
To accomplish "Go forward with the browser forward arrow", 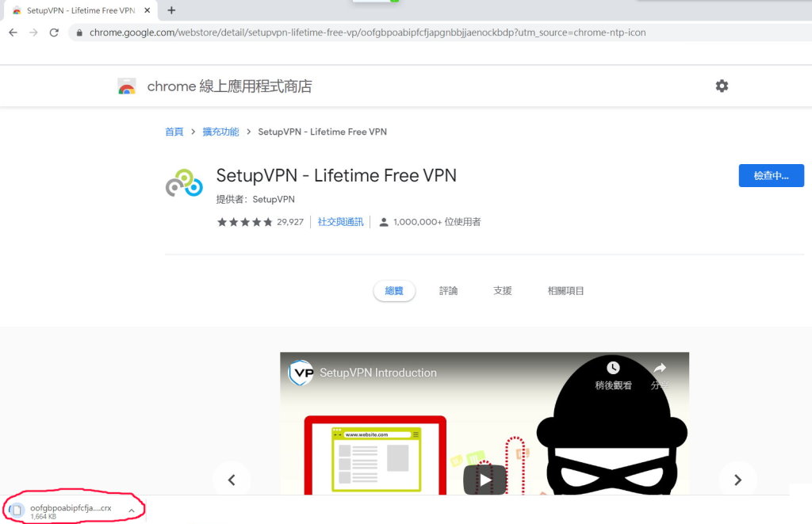I will coord(33,33).
